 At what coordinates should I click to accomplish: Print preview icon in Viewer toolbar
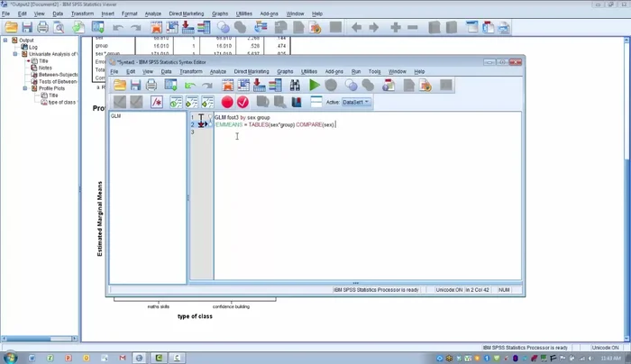59,27
